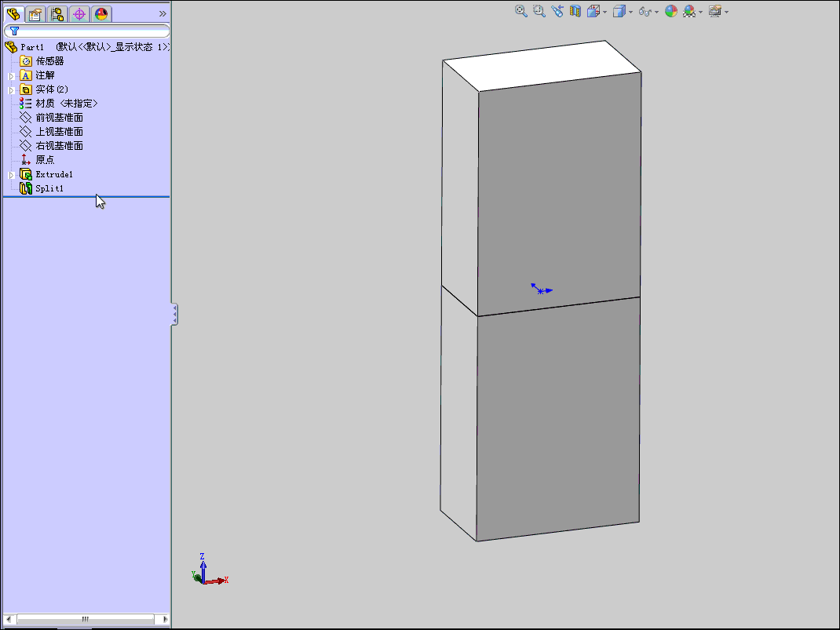
Task: Click the rollback bar below Split1
Action: click(x=87, y=197)
